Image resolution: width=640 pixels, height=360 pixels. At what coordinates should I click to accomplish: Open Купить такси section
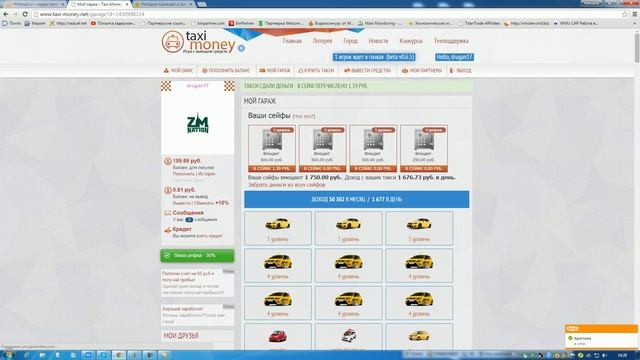point(316,71)
